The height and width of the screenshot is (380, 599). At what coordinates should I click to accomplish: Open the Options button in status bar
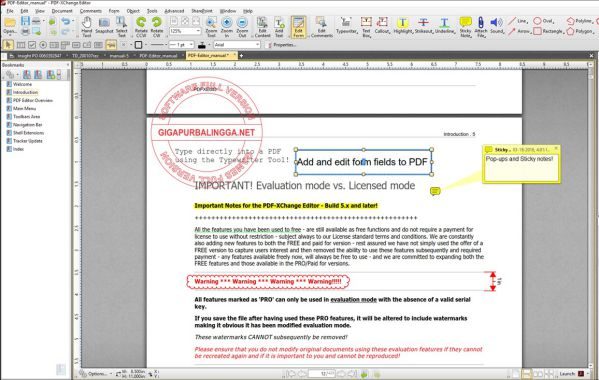tap(95, 374)
